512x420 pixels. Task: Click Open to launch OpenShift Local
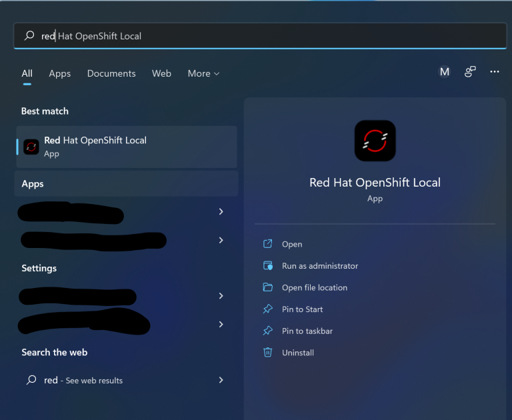(292, 245)
